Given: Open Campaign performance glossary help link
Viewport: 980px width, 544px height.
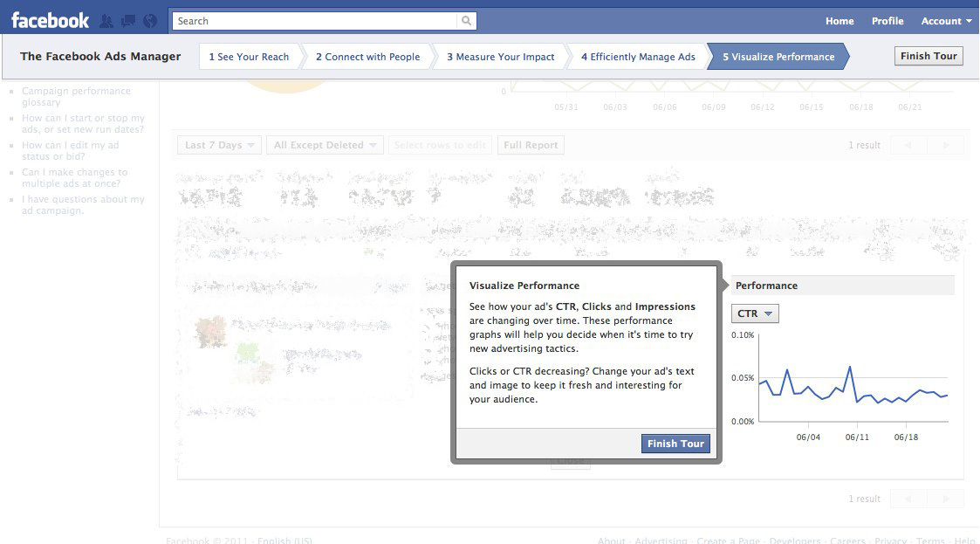Looking at the screenshot, I should point(76,96).
